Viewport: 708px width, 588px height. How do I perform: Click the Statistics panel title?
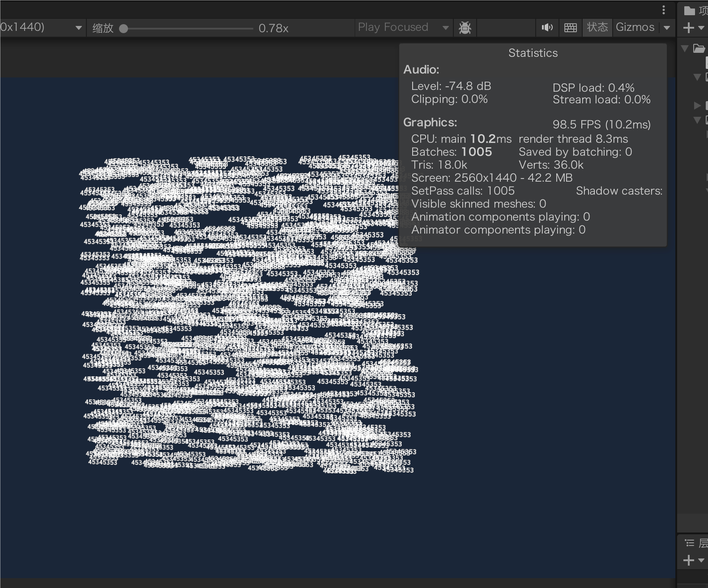pos(533,53)
